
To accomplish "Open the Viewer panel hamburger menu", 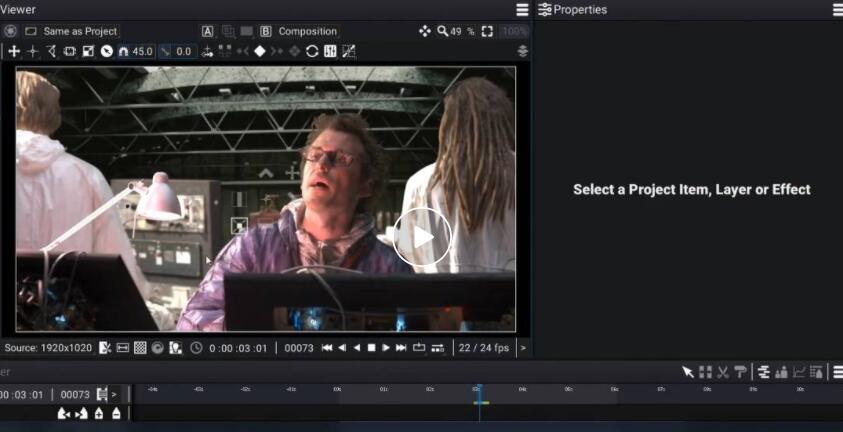I will click(522, 10).
